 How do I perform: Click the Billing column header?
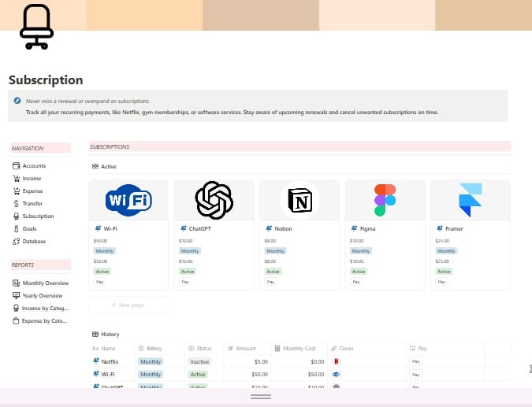[x=150, y=349]
